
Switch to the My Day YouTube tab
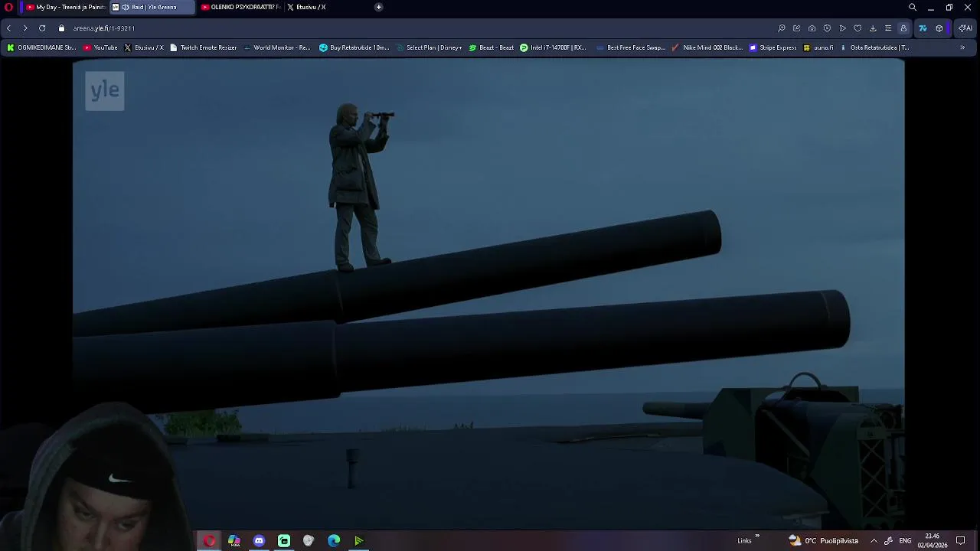66,7
